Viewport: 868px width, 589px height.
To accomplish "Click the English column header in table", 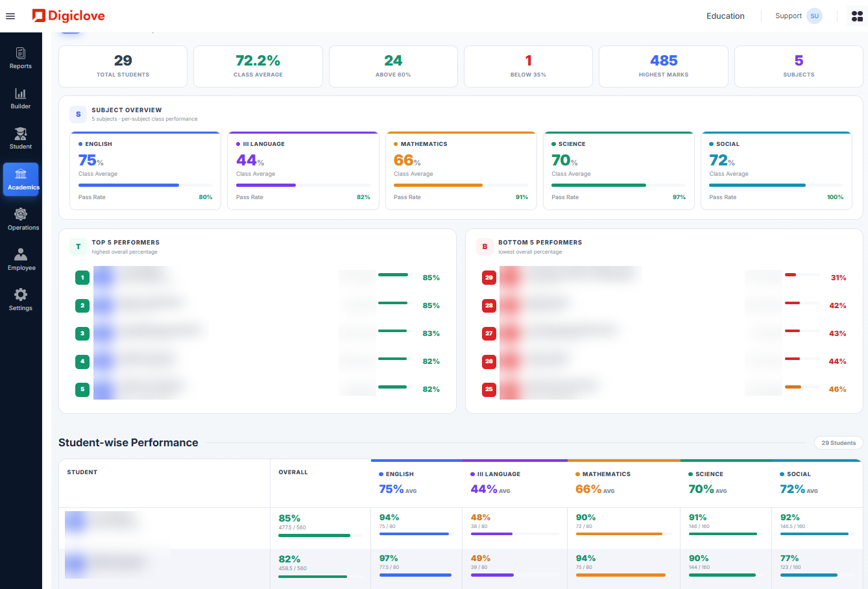I will point(417,483).
